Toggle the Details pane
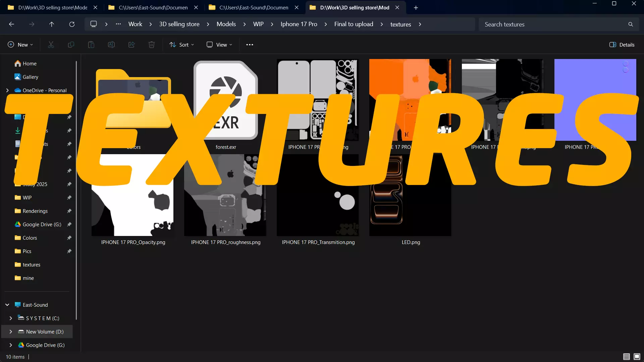644x362 pixels. (622, 45)
